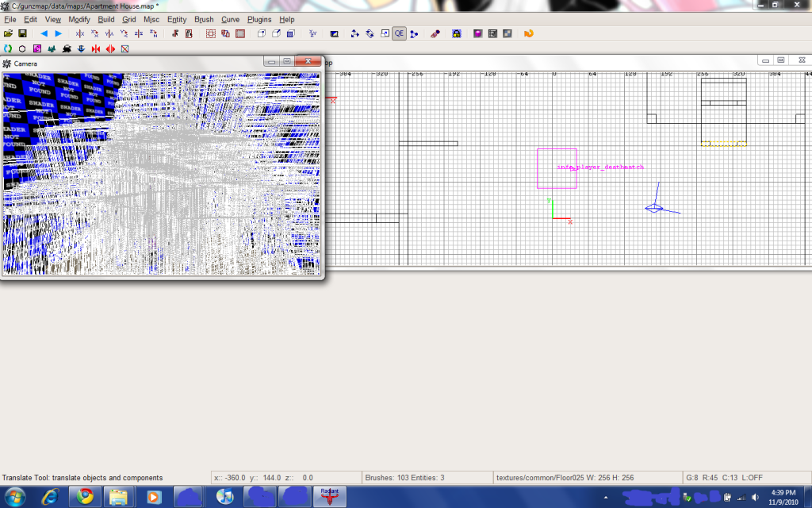This screenshot has height=508, width=812.
Task: Click the Windows Start button
Action: coord(17,497)
